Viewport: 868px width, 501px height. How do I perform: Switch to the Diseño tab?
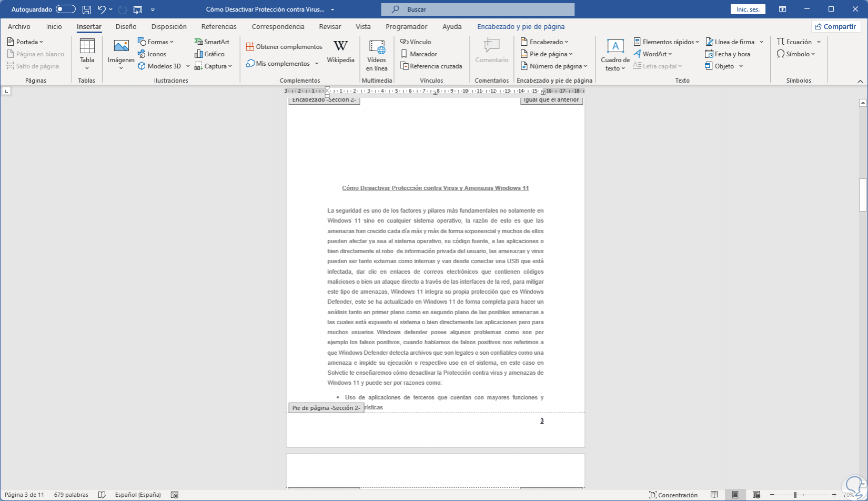coord(126,26)
